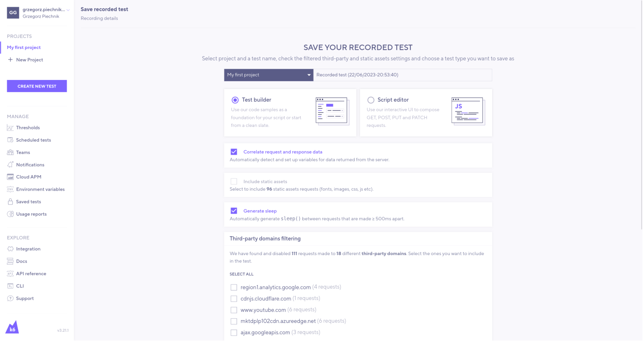The image size is (644, 341).
Task: Tick the www.youtube.com domain checkbox
Action: (x=234, y=310)
